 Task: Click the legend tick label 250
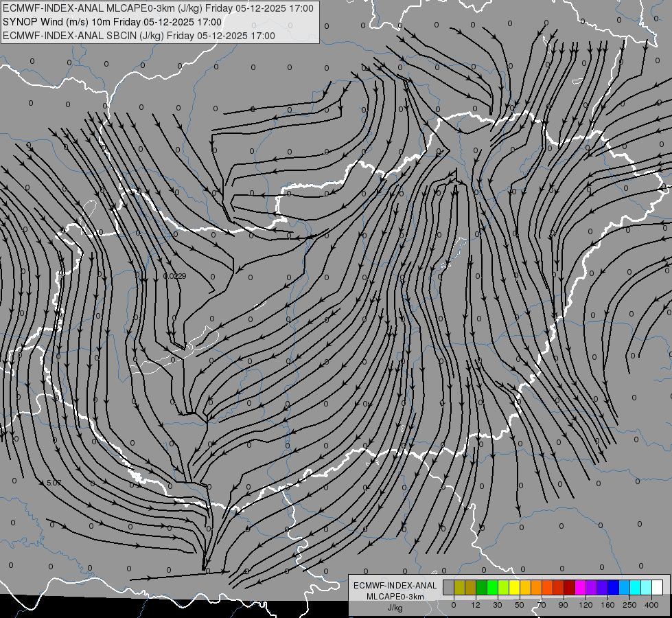pos(629,605)
